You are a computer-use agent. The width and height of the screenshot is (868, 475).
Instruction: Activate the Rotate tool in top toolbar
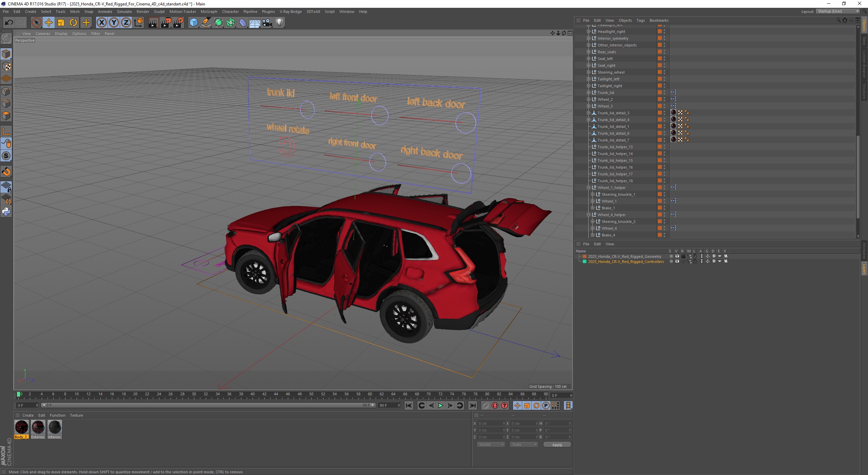(73, 23)
